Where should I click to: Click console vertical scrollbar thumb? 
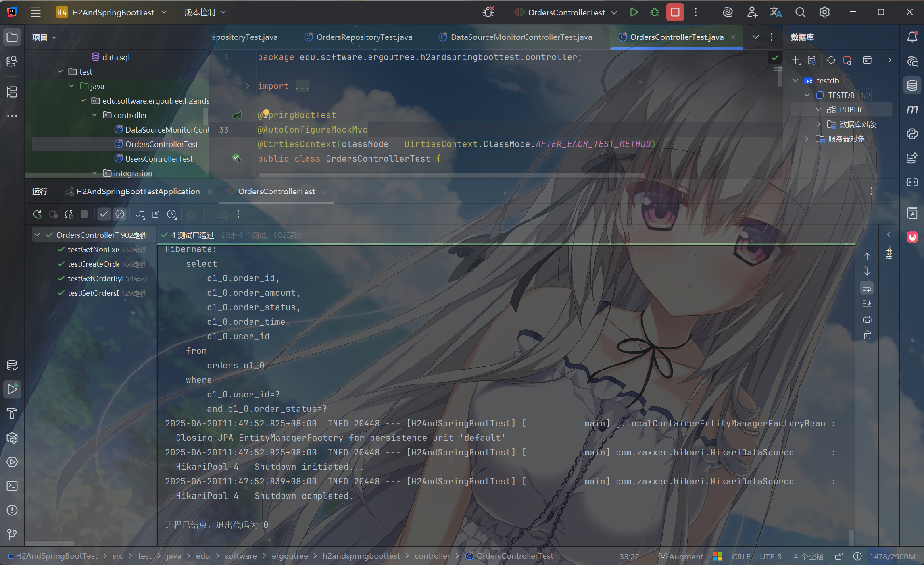pos(851,538)
